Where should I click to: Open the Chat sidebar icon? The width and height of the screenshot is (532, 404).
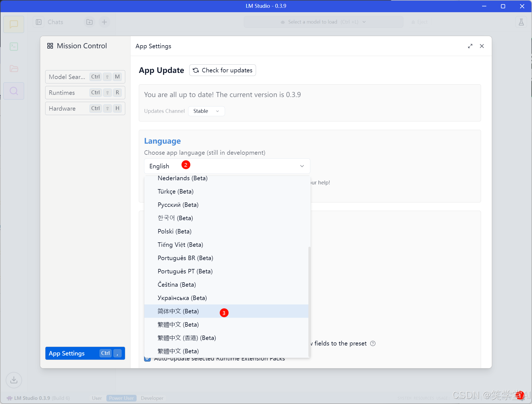[x=14, y=24]
